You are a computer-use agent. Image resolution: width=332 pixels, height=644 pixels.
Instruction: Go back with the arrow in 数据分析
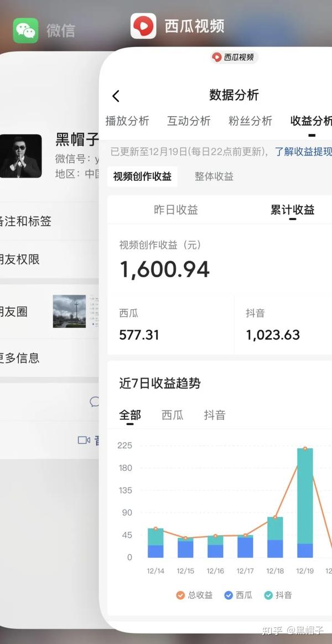[x=116, y=96]
